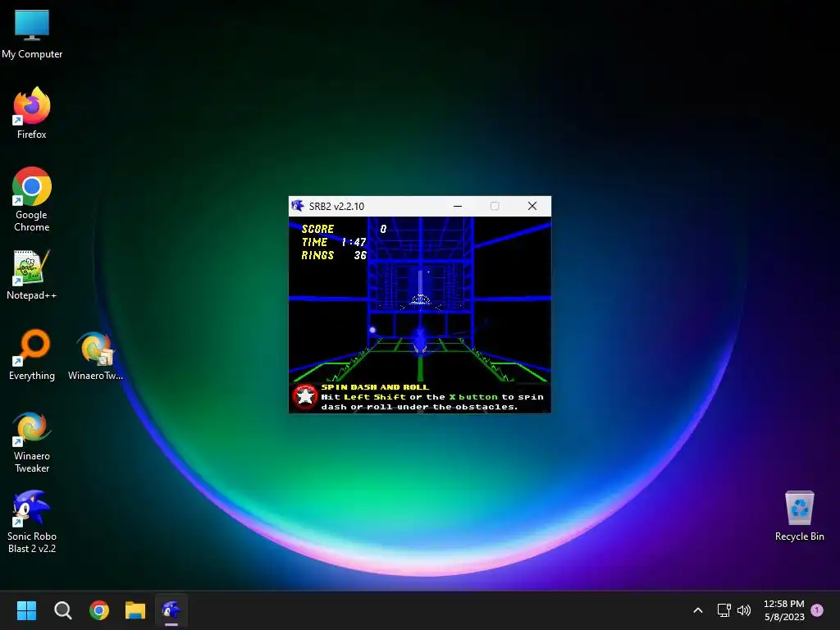Select the Notepad++ desktop shortcut
Viewport: 840px width, 630px height.
(x=32, y=274)
